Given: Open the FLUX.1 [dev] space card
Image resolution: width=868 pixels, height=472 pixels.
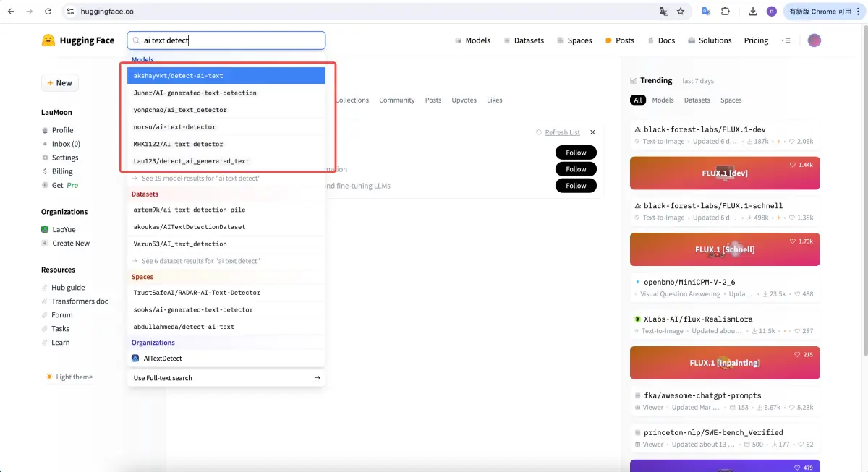Looking at the screenshot, I should (725, 173).
